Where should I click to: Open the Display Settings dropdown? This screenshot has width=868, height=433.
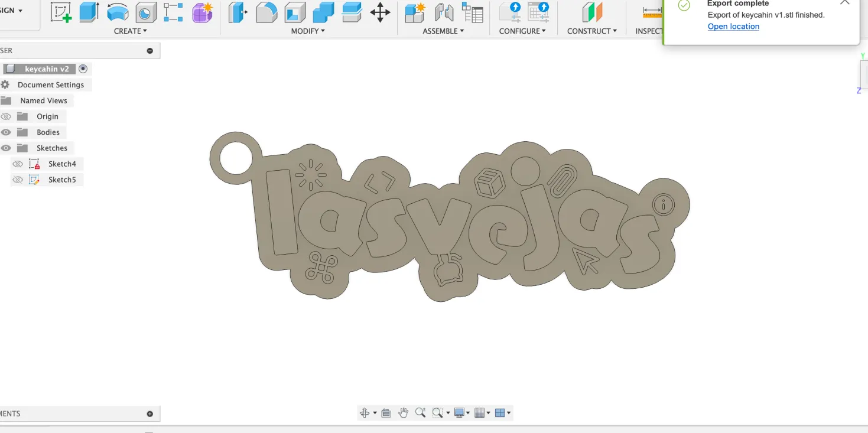pos(461,413)
